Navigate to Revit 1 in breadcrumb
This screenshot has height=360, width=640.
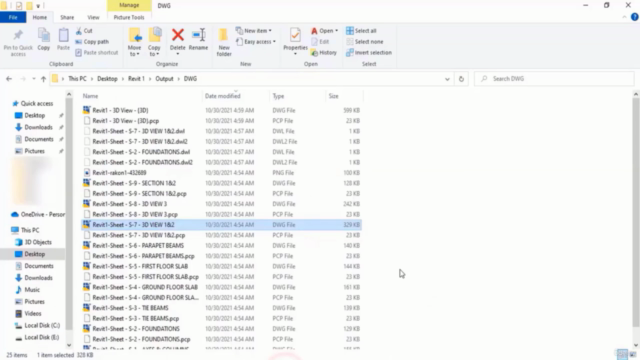pos(136,79)
